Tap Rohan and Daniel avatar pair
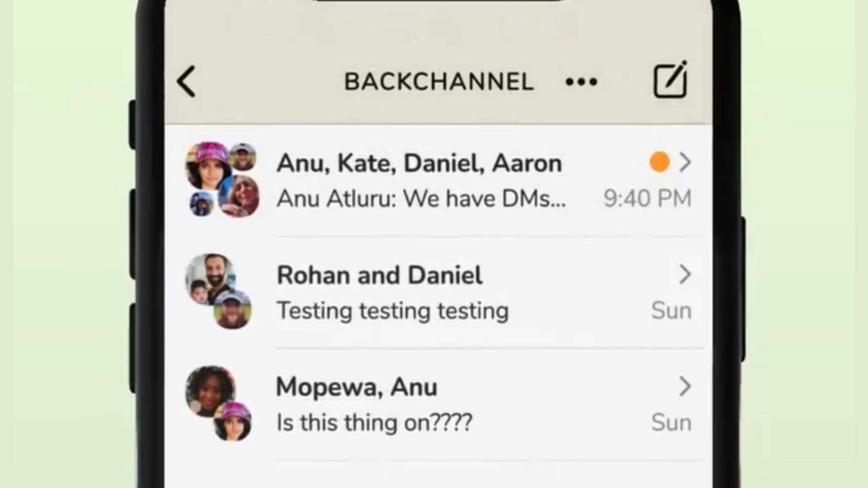This screenshot has height=488, width=868. point(219,291)
